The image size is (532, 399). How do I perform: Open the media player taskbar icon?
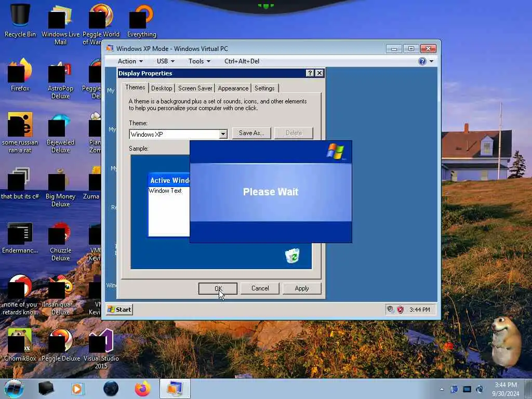77,389
